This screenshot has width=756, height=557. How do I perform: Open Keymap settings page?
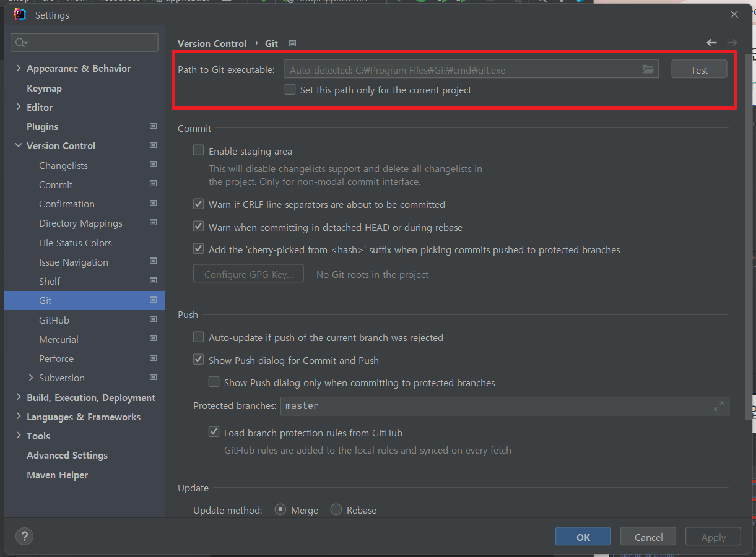click(x=44, y=88)
